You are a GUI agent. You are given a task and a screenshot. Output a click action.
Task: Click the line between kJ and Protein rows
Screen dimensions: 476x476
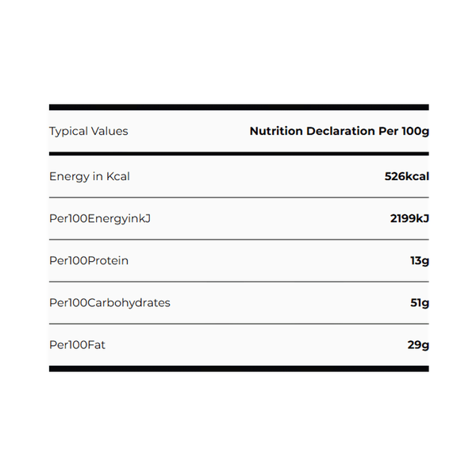pos(238,239)
